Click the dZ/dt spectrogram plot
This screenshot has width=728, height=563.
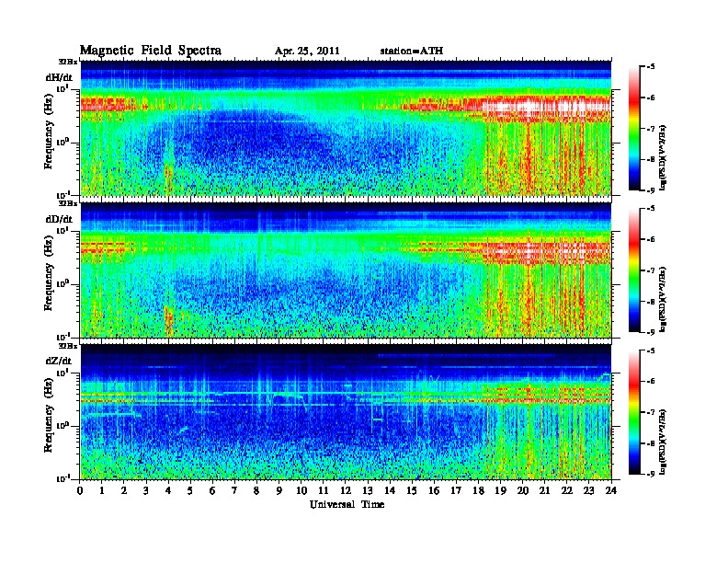pyautogui.click(x=346, y=411)
